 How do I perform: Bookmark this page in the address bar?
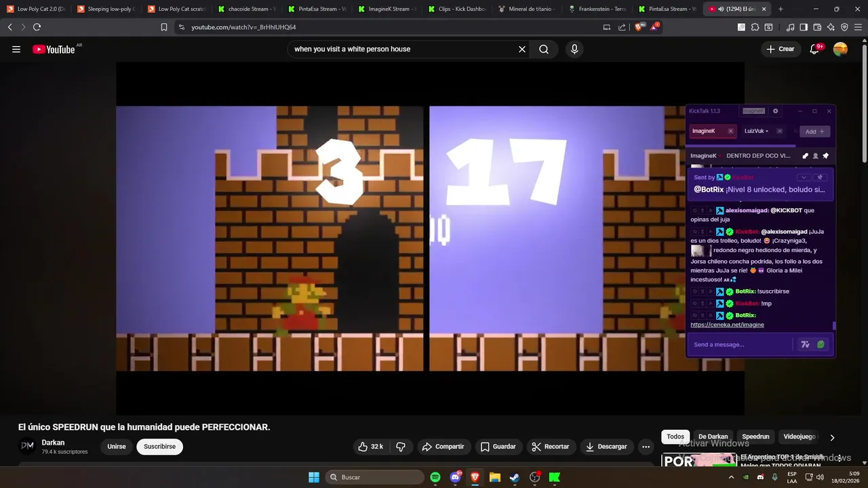(163, 27)
